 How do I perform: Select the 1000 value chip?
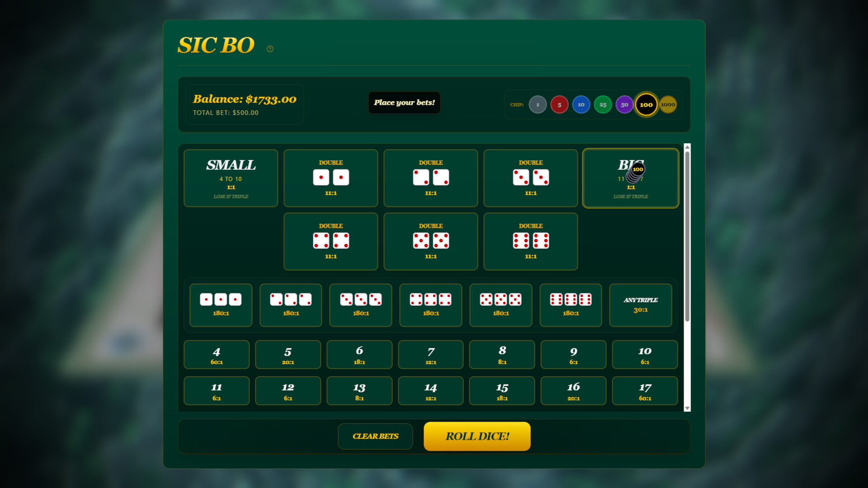668,104
